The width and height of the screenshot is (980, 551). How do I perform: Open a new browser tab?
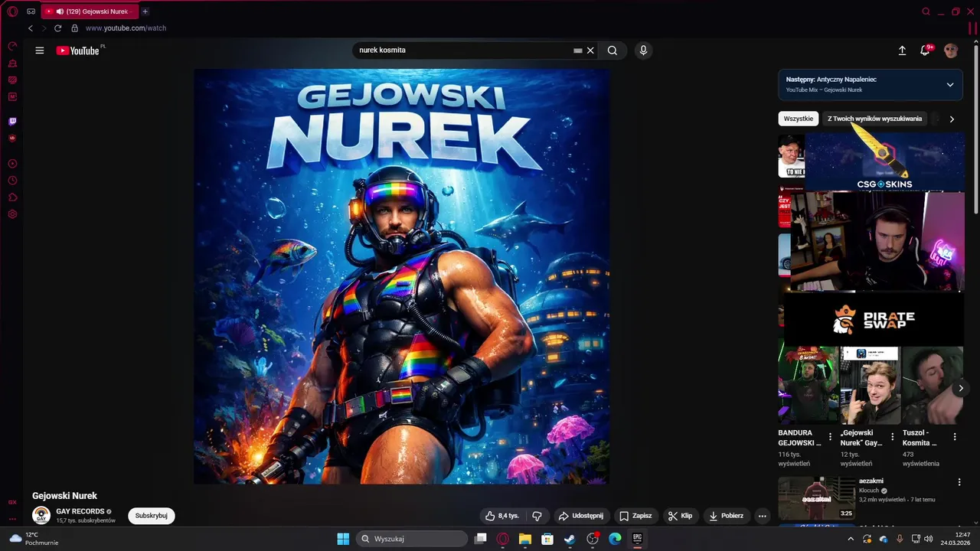[145, 11]
